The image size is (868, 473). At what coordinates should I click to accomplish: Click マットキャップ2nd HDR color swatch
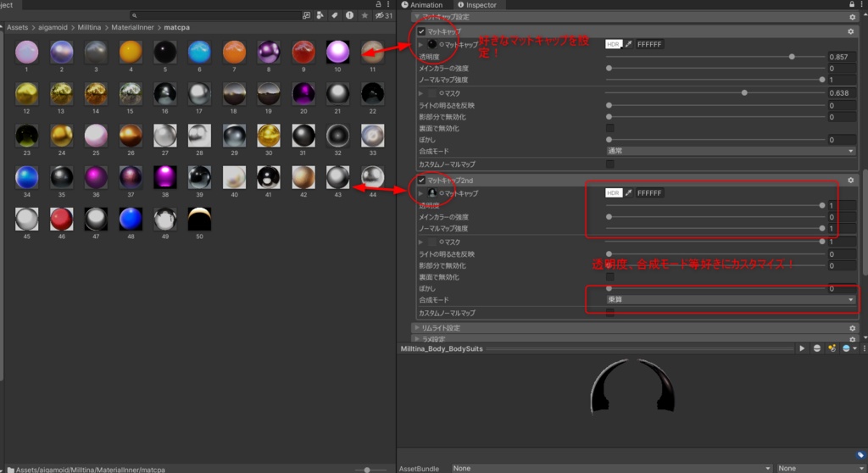pos(614,192)
